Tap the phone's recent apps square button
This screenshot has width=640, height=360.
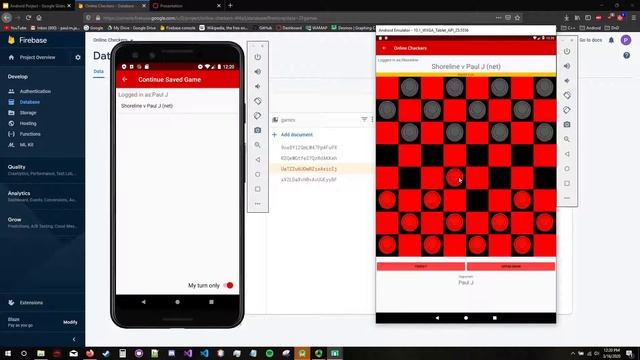211,302
